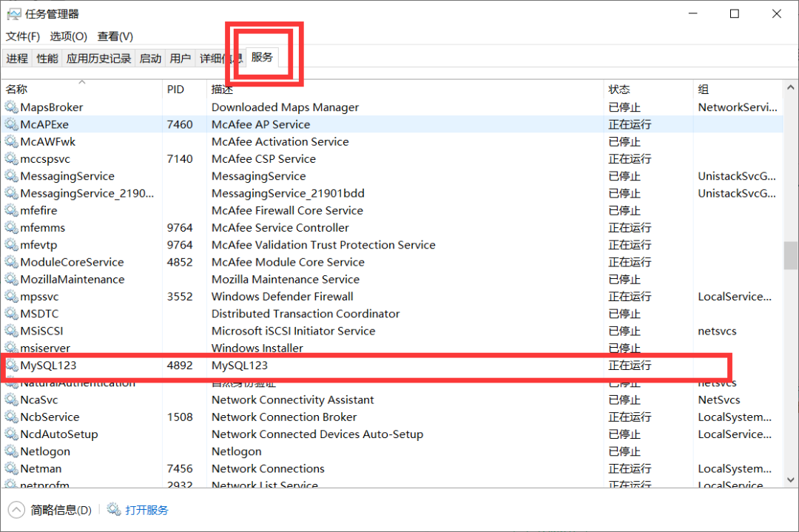
Task: Click the mpssvc service gear icon
Action: [12, 297]
